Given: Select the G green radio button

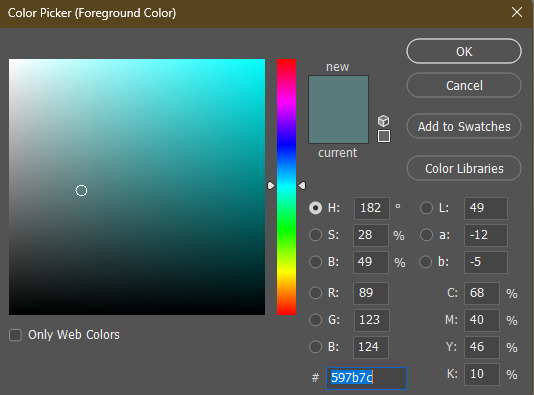Looking at the screenshot, I should 315,320.
